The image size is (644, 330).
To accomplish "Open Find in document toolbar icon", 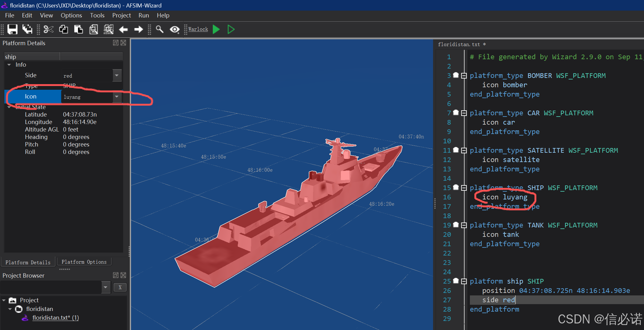I will click(94, 29).
